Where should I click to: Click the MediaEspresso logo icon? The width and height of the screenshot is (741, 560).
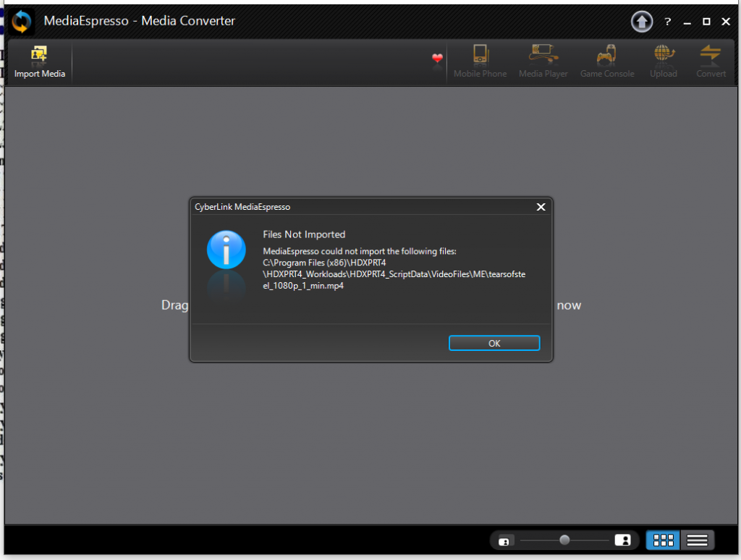click(22, 21)
